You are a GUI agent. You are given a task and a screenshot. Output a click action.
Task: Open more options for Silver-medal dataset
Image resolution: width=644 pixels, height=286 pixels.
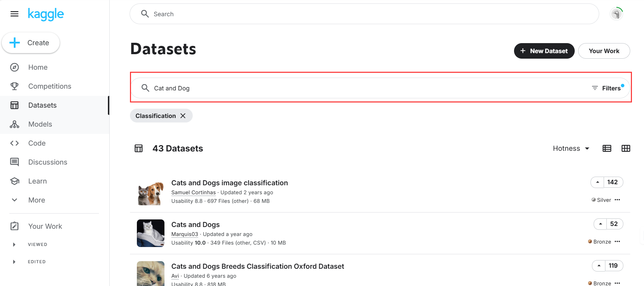click(617, 200)
